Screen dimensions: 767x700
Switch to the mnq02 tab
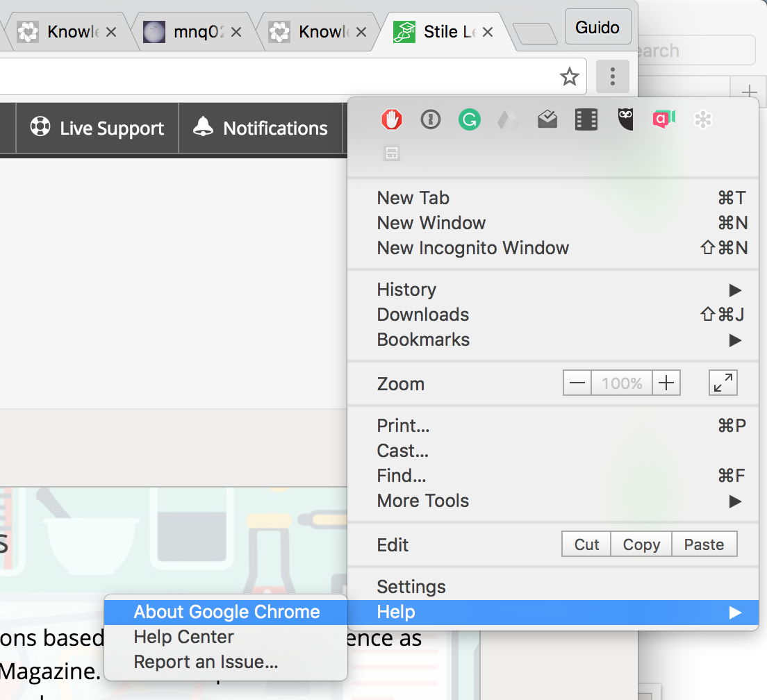click(x=193, y=32)
